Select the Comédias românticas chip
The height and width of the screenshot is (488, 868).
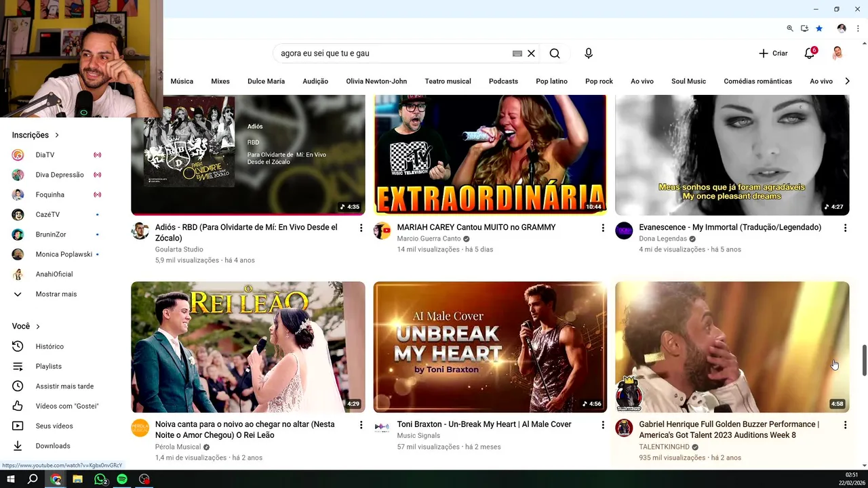pos(757,81)
